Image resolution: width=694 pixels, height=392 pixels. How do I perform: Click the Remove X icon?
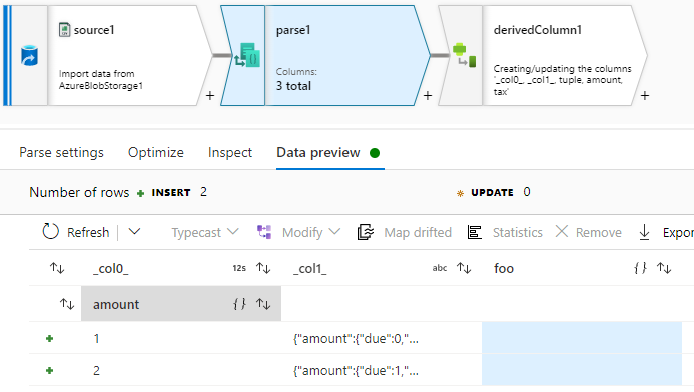562,231
